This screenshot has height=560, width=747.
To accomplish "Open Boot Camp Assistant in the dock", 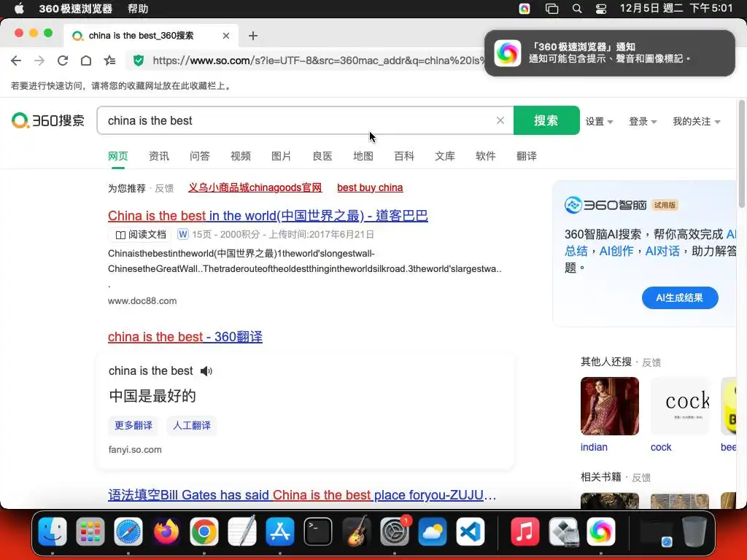I will (x=562, y=532).
